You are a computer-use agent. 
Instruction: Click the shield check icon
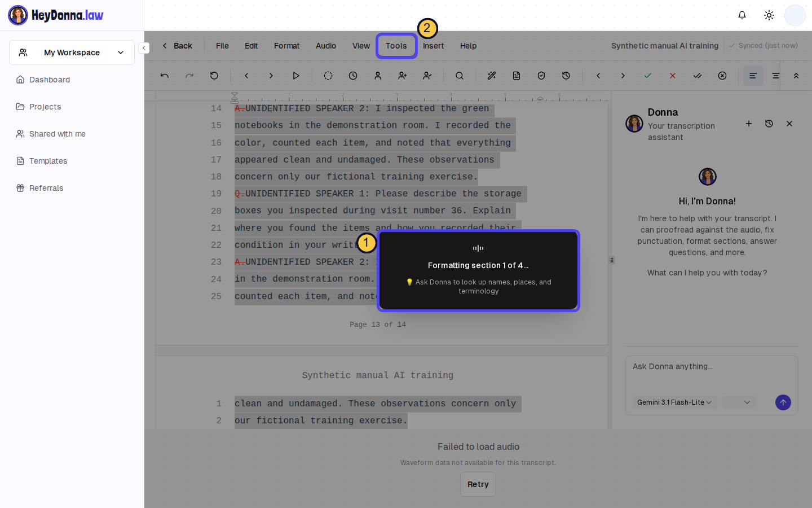(x=541, y=76)
